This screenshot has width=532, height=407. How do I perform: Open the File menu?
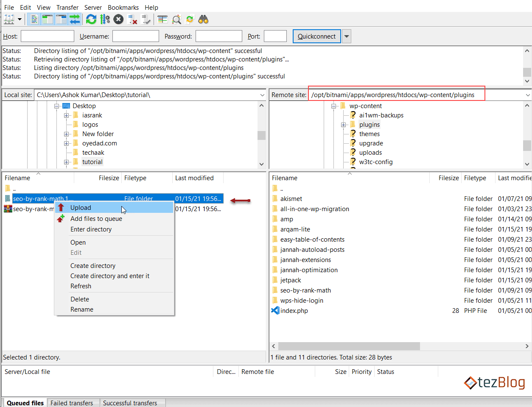coord(9,7)
